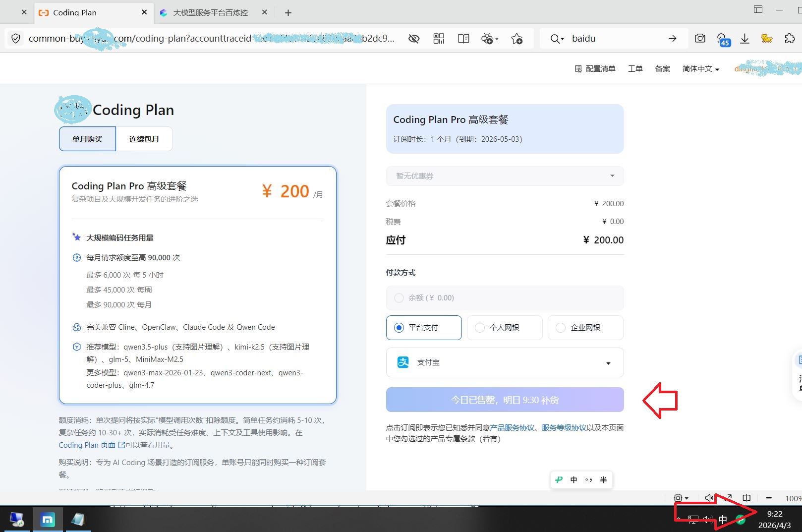Click the 税费 ¥ 0.00 amount
802x532 pixels.
[613, 222]
